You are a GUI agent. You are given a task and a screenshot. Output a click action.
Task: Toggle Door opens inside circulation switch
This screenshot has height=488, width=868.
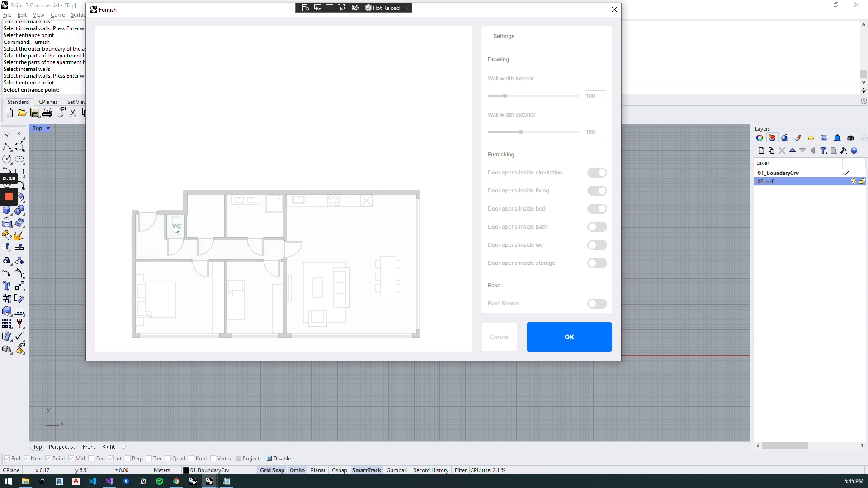pyautogui.click(x=597, y=173)
